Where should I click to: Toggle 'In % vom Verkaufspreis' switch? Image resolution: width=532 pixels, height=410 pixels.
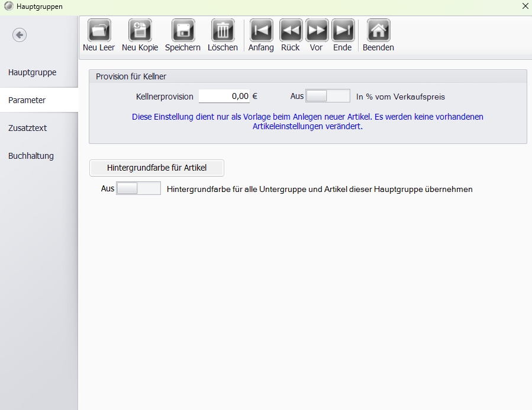coord(328,96)
